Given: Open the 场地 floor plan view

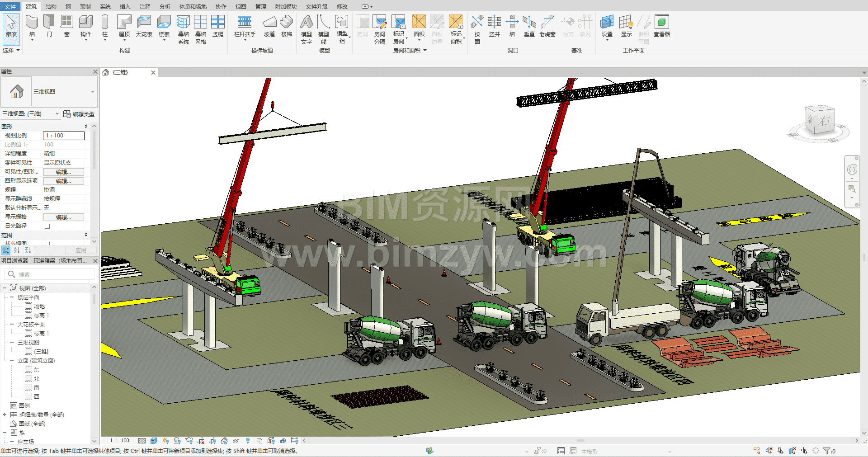Looking at the screenshot, I should (39, 306).
